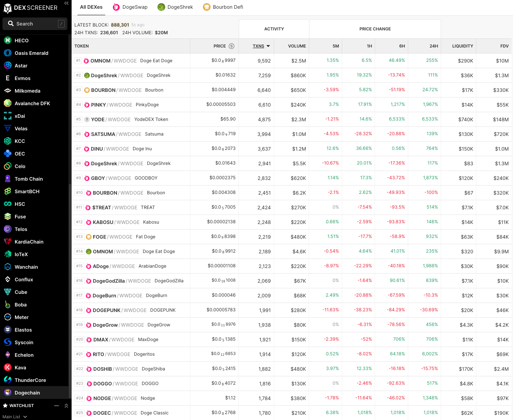Switch to the DogeSwap tab
513x420 pixels.
130,7
